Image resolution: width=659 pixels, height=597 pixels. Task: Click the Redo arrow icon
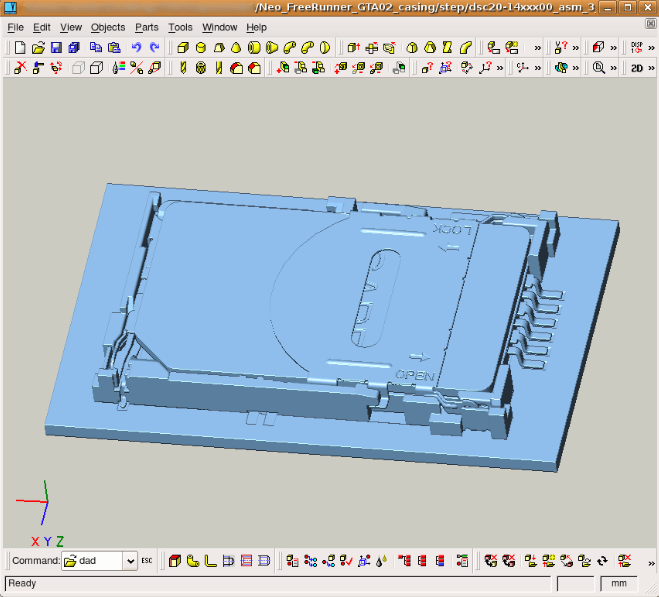coord(154,47)
